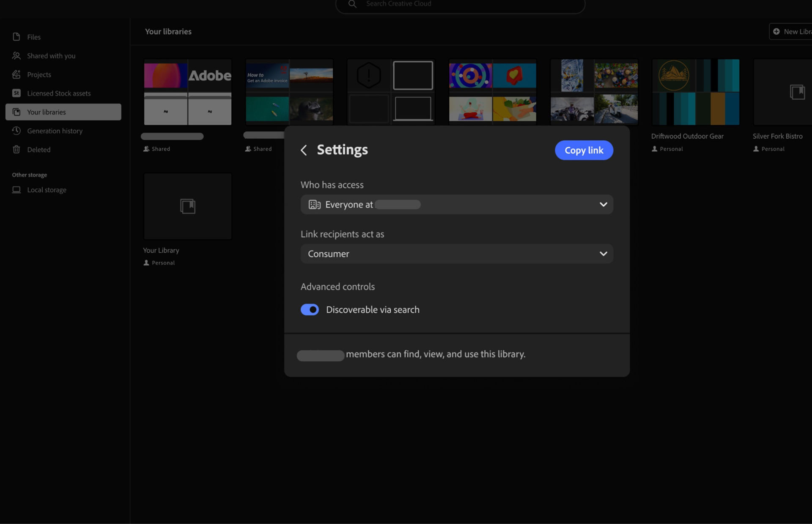
Task: Go to Projects section
Action: tap(63, 74)
